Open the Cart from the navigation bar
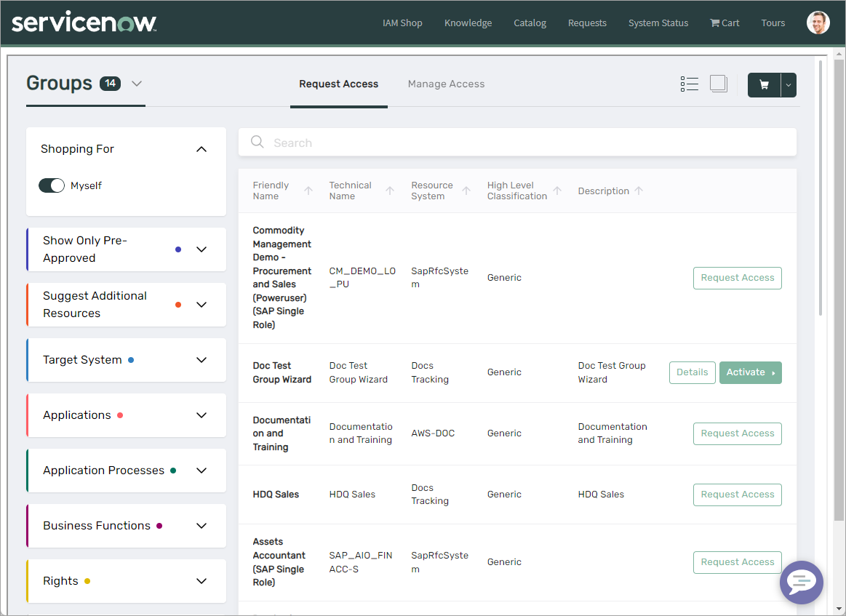Screen dimensions: 846x616 725,23
